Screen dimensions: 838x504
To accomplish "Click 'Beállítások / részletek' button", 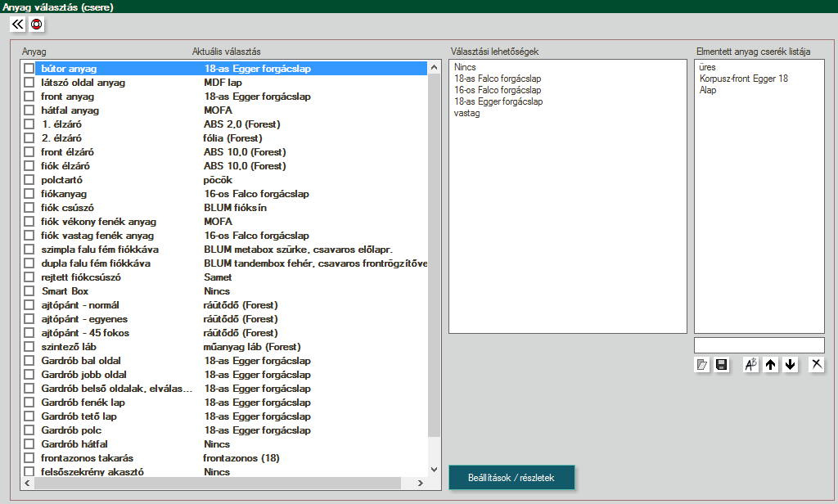I will coord(512,478).
